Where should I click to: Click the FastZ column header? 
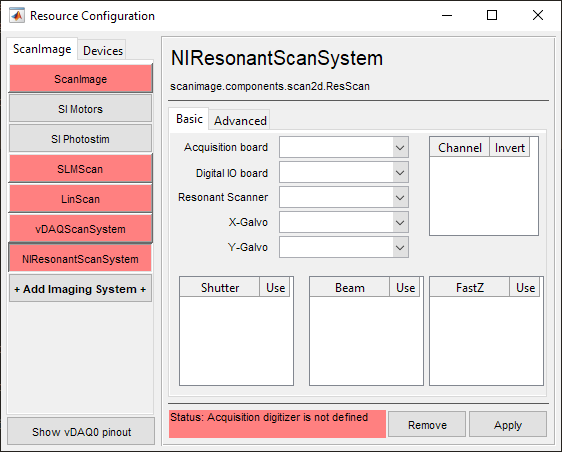click(470, 287)
